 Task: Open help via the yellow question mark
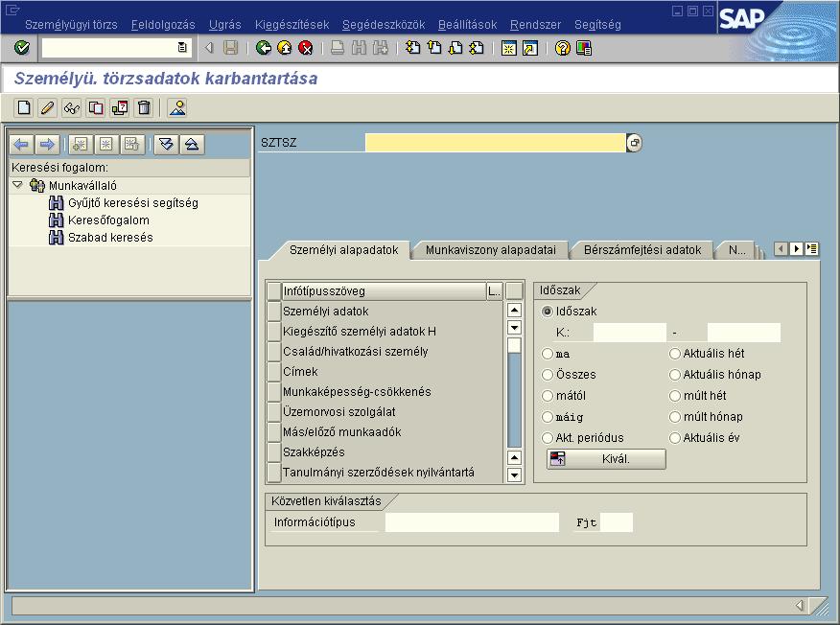point(563,48)
